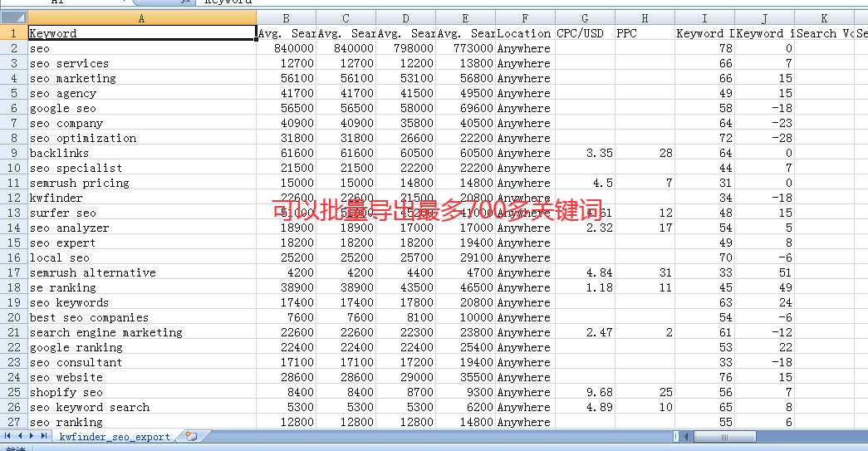Select value 69600 in google seo row
Viewport: 868px width, 451px height.
pos(465,108)
